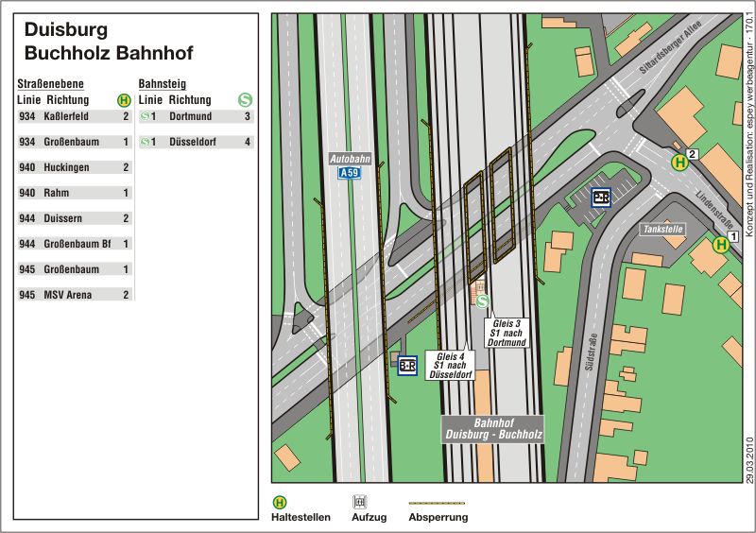Select the 945 MSV Arena bus row
This screenshot has height=533, width=756.
click(75, 295)
